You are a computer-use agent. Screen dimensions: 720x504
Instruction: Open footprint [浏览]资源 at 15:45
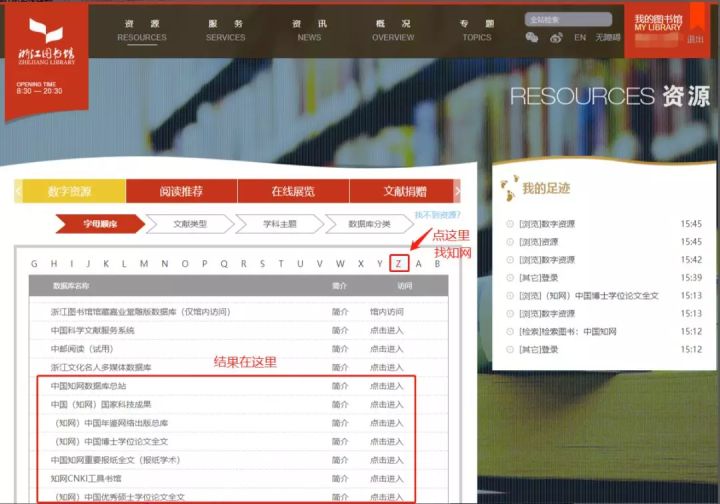point(538,242)
